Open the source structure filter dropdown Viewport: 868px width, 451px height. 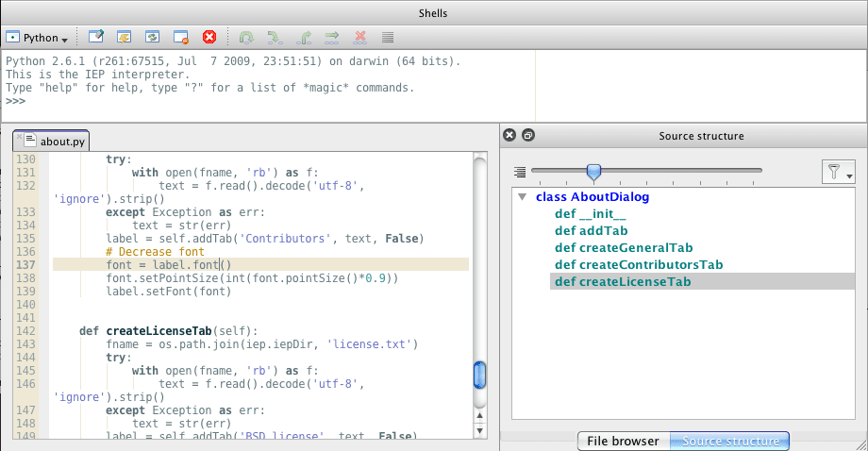coord(838,172)
